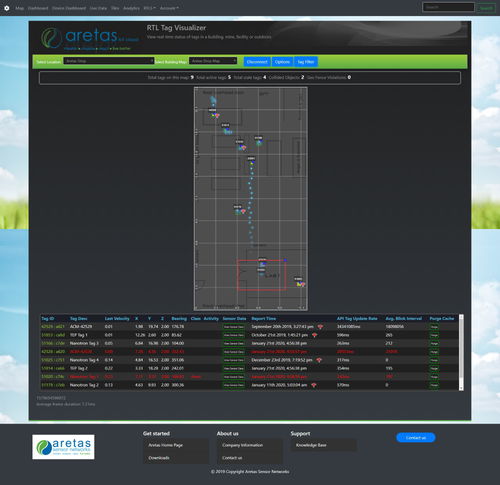View sensor data for Nanotron Tag 2
Screen dimensions: 500x485
coord(234,385)
